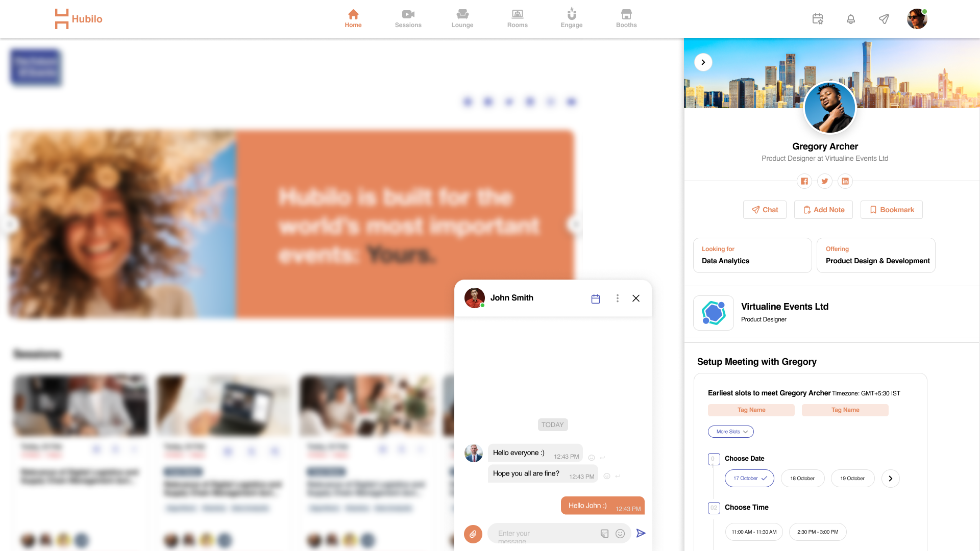Open Gregory's Facebook profile icon
Screen dimensions: 980x551
pos(804,181)
